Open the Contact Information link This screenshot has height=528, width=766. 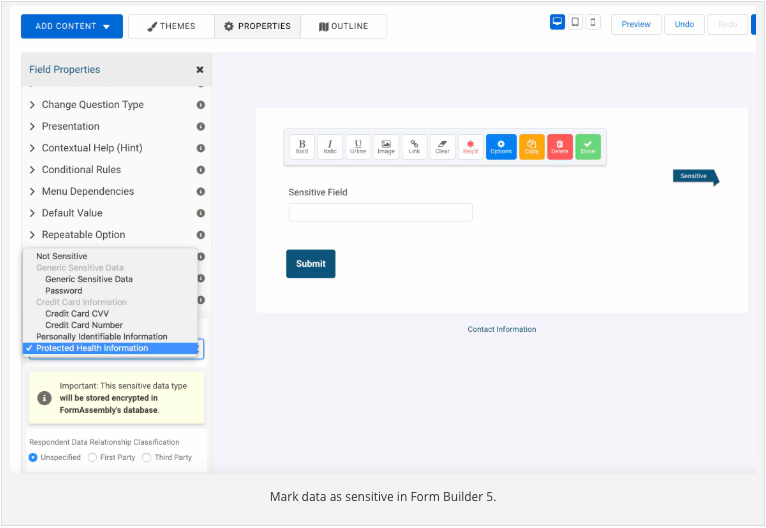(x=502, y=329)
